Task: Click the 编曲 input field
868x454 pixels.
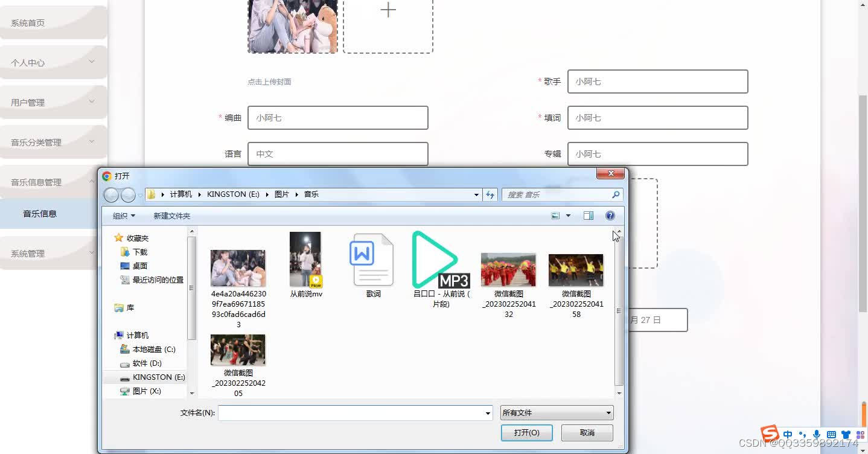Action: (337, 118)
